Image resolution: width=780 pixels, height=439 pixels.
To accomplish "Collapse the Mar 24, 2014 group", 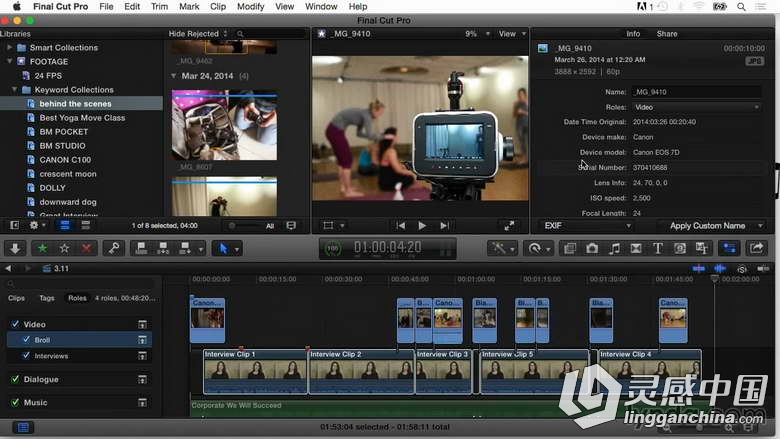I will [174, 76].
